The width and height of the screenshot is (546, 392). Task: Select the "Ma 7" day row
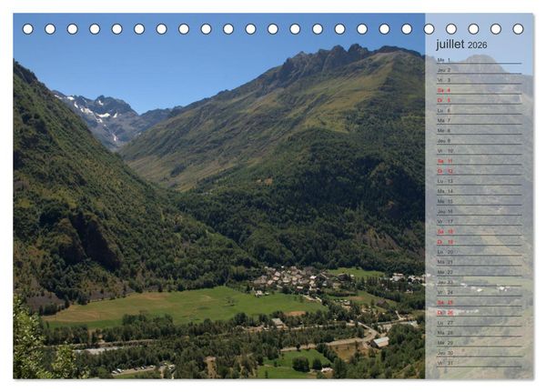480,120
